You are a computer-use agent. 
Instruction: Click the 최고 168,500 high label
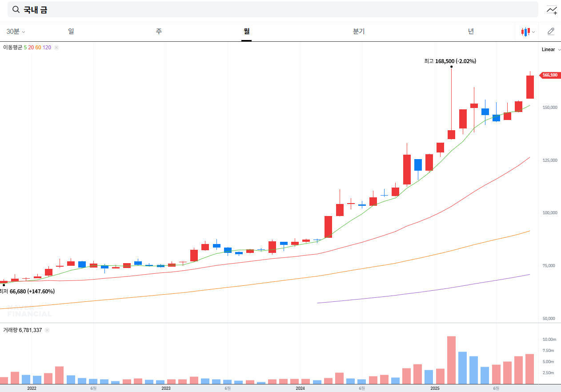pos(450,61)
